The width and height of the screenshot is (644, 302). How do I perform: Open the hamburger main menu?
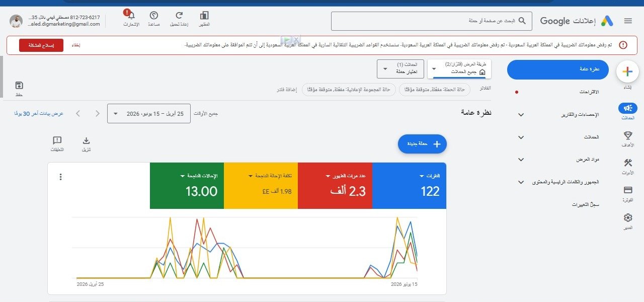coord(627,21)
